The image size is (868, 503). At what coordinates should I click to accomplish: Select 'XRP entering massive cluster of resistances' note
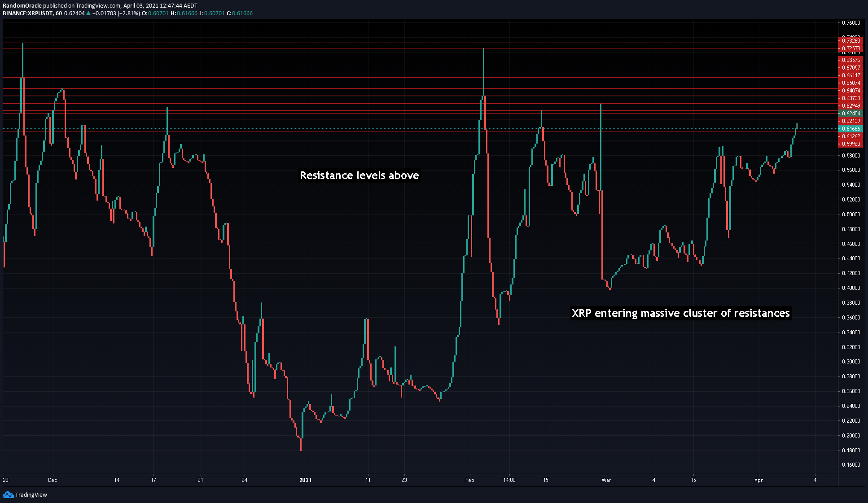[681, 313]
